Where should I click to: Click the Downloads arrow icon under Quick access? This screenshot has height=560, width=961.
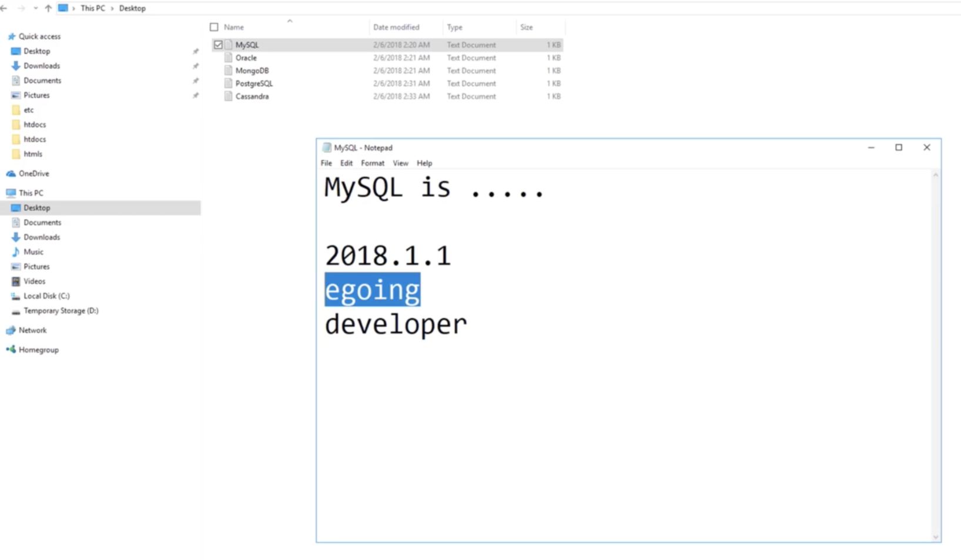point(16,66)
